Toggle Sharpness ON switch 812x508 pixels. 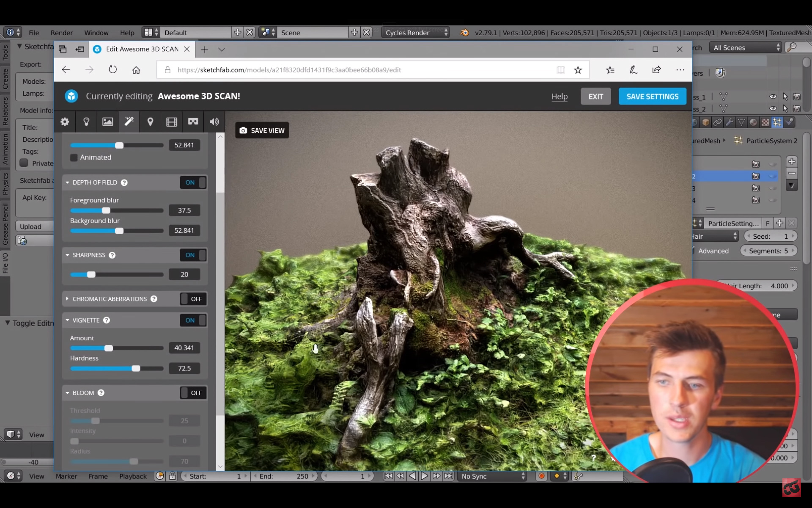click(x=193, y=255)
